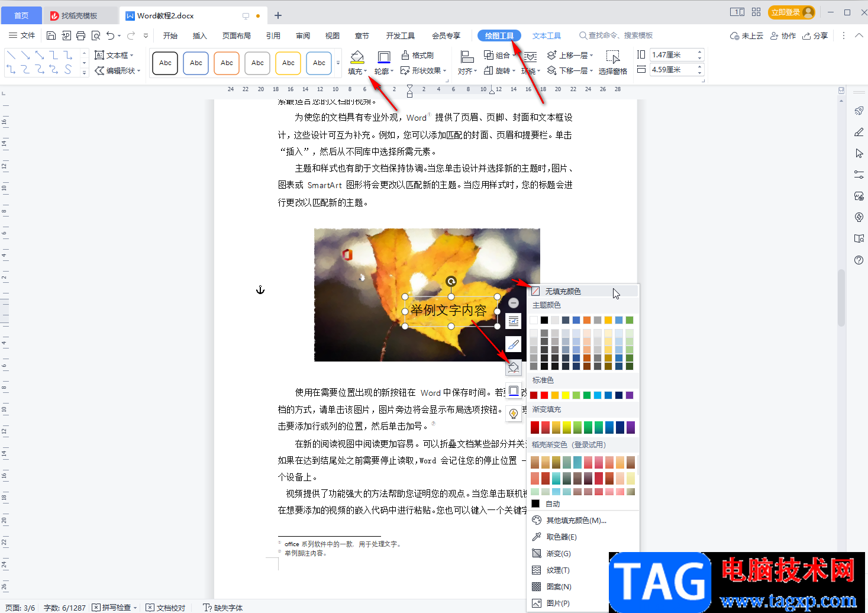
Task: Choose 无填充颜色 (No Fill) menu item
Action: (583, 291)
